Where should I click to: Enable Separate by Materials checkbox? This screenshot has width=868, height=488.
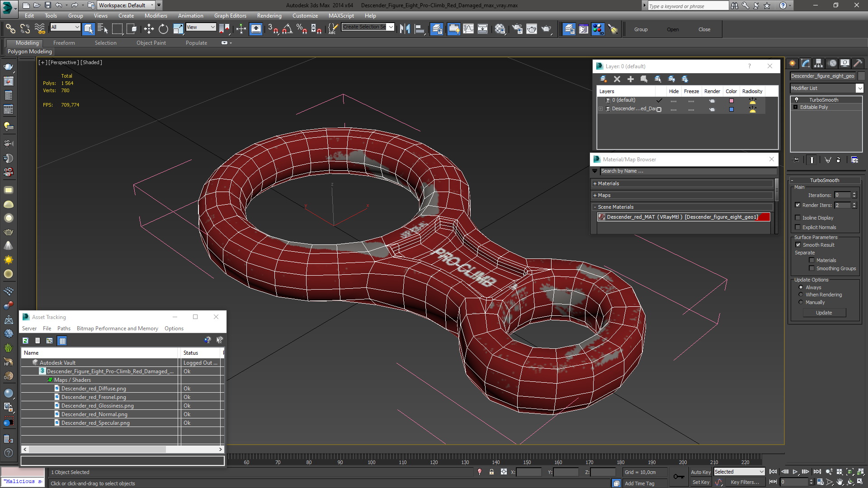(811, 260)
